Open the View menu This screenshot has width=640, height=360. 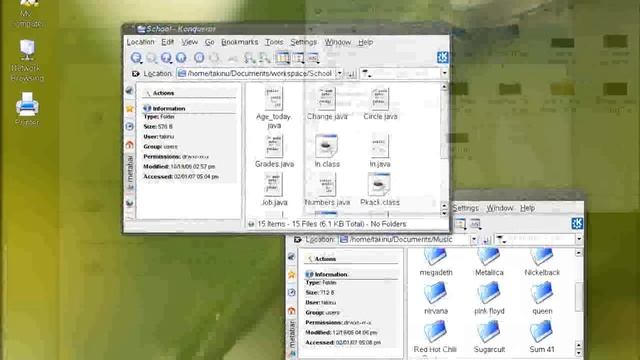(x=189, y=42)
